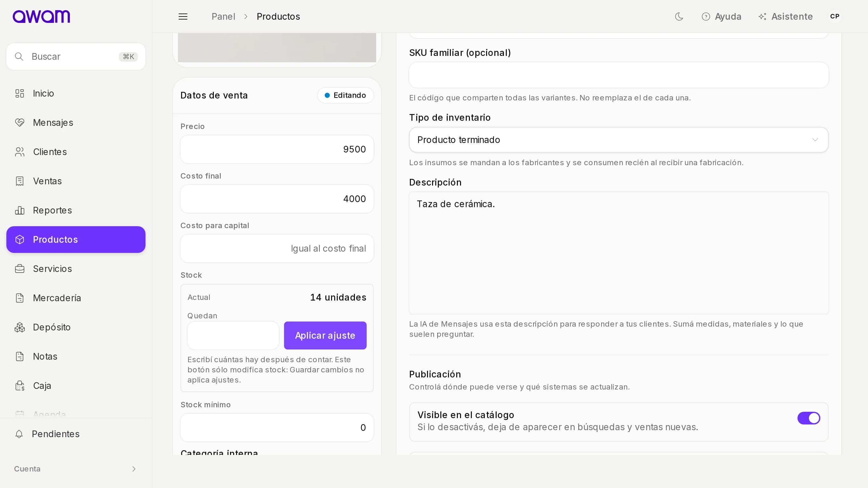Click the Ventas receipt icon
The height and width of the screenshot is (488, 868).
[20, 181]
